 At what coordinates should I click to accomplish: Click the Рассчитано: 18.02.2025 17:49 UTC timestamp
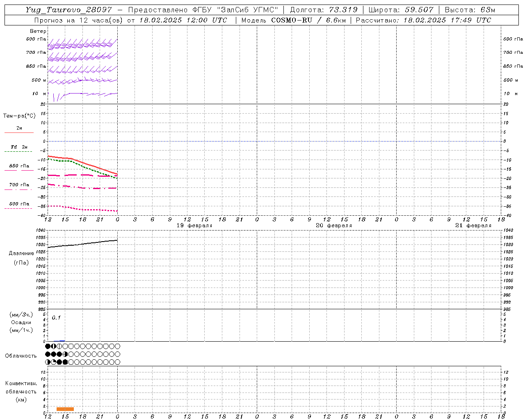tap(423, 20)
